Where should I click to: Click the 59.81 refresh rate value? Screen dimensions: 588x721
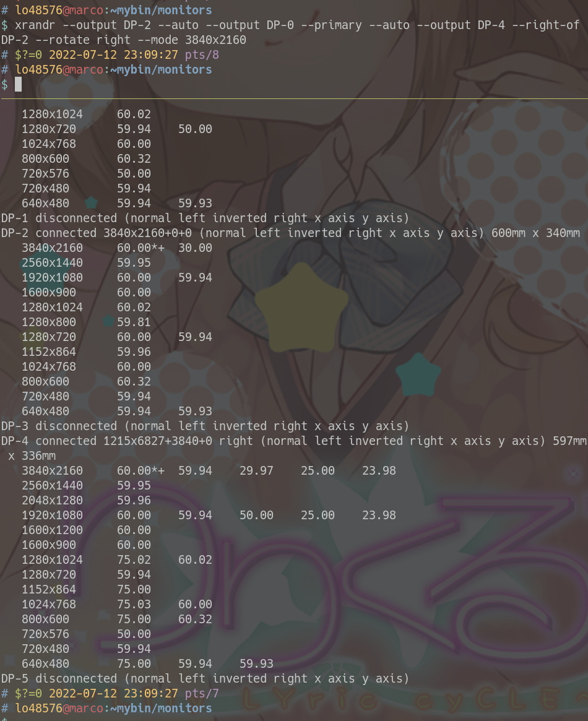134,322
